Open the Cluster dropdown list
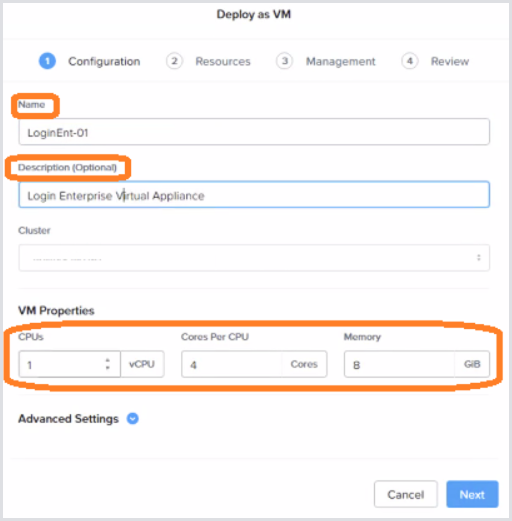Image resolution: width=512 pixels, height=521 pixels. coord(254,258)
